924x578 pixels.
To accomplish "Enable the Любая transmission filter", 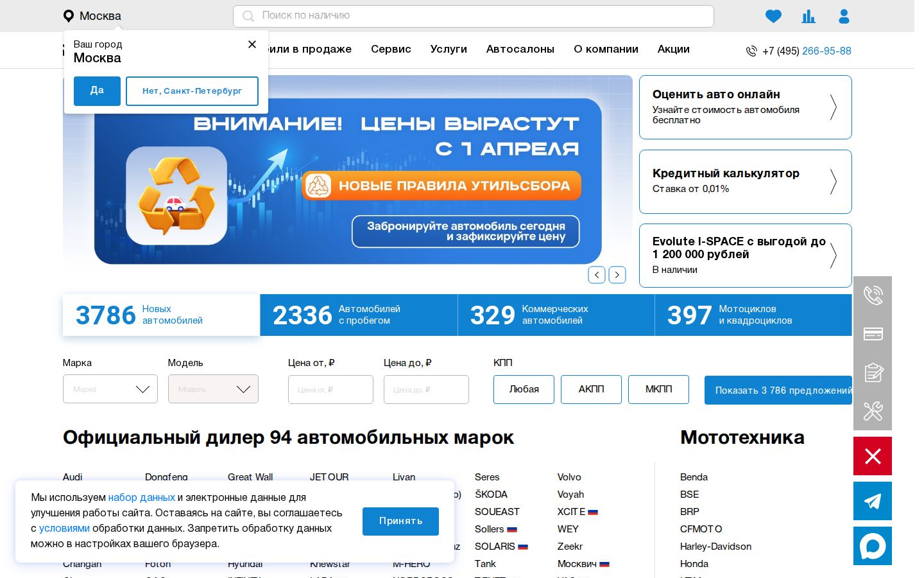I will tap(524, 389).
